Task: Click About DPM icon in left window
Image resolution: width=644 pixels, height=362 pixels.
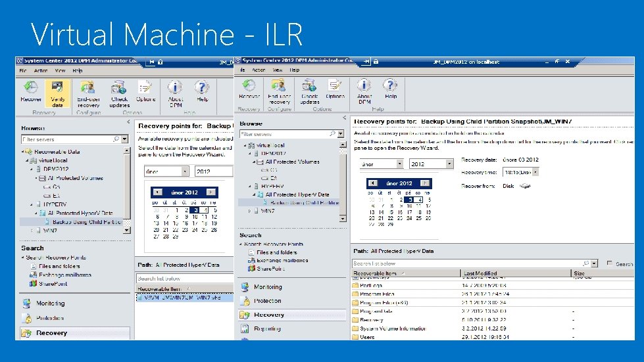Action: pos(176,94)
